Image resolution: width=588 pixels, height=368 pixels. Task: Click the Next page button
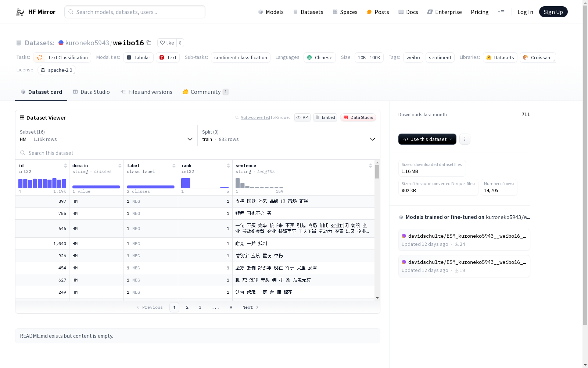pyautogui.click(x=251, y=307)
